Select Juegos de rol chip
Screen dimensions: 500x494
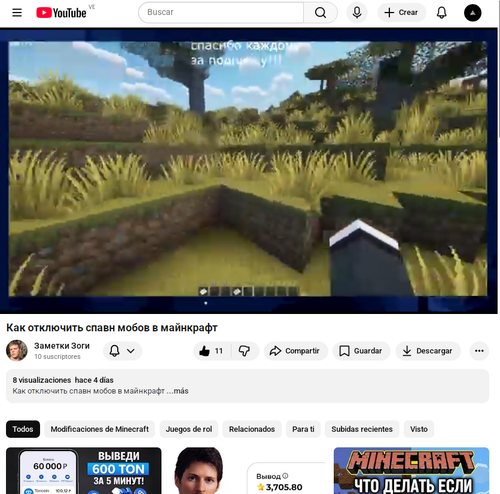(189, 429)
